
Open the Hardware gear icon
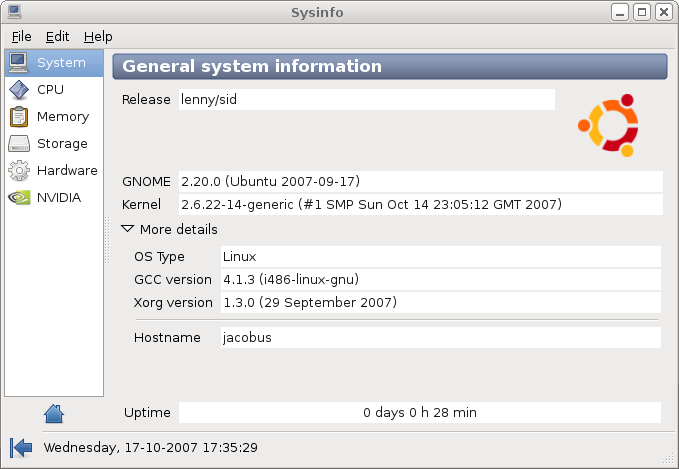point(19,171)
